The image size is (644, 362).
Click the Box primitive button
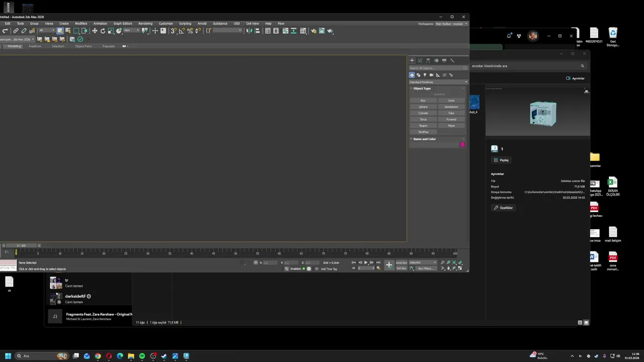pyautogui.click(x=423, y=101)
